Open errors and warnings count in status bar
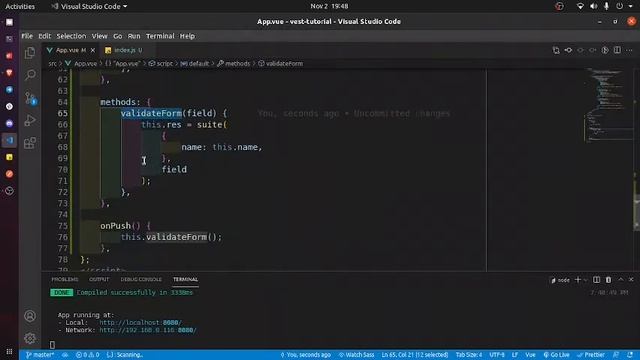The width and height of the screenshot is (640, 360). coord(87,355)
